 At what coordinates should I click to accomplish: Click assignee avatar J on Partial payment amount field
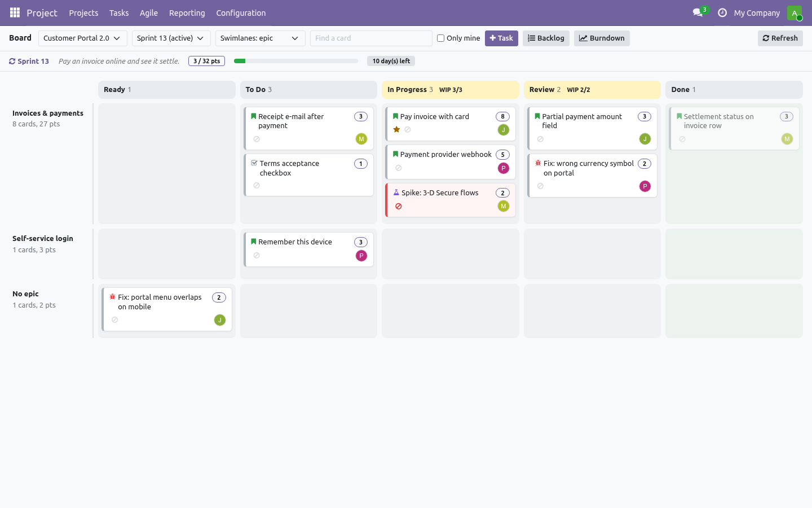point(645,139)
